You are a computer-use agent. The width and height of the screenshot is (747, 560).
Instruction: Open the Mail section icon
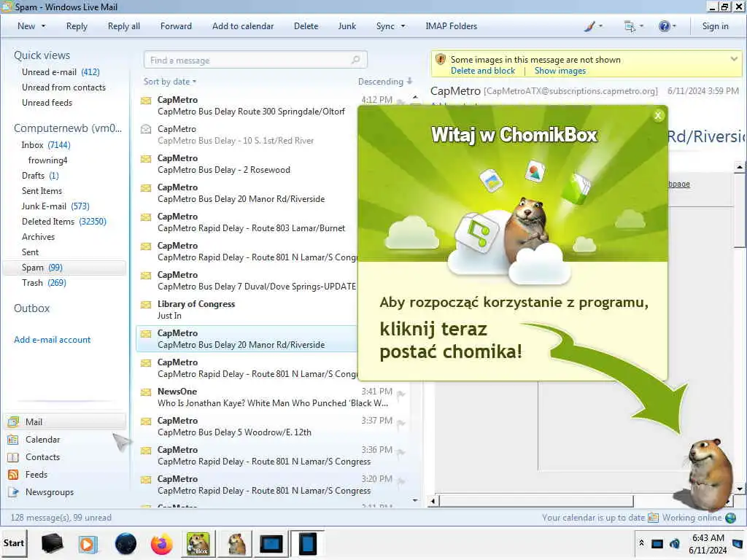[13, 422]
